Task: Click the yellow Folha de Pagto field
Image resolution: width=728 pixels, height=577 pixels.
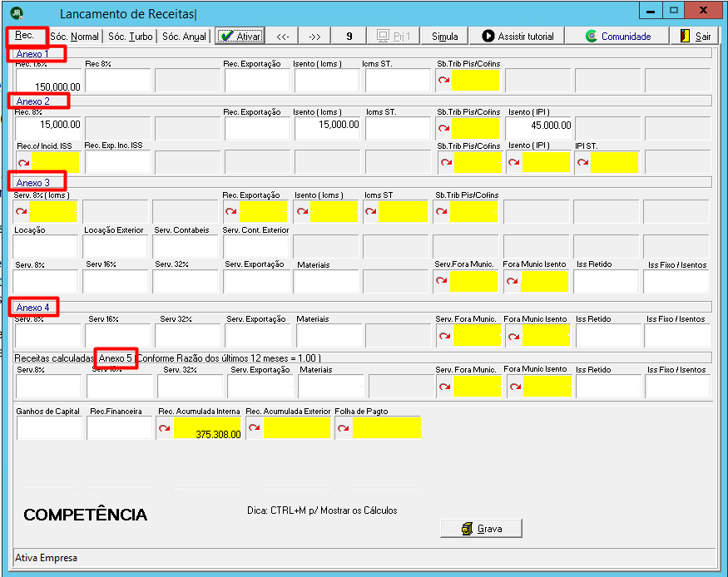Action: tap(386, 427)
